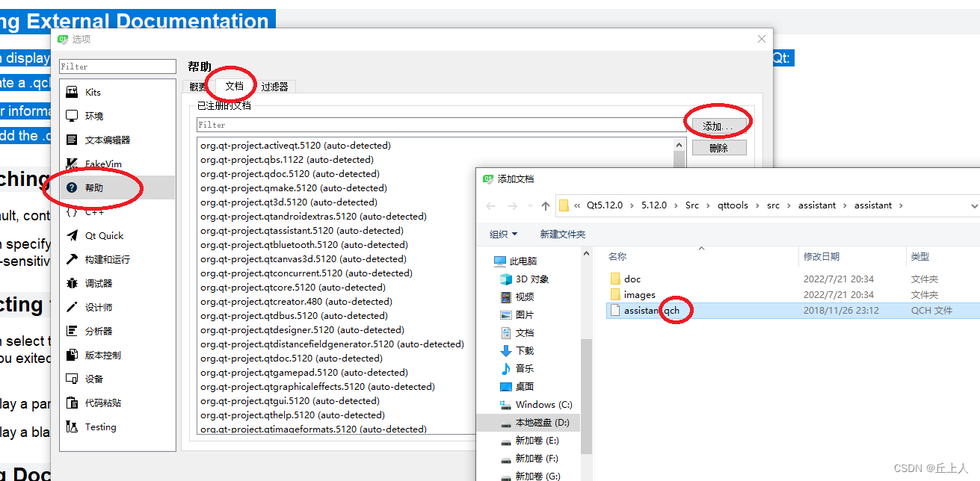The image size is (980, 481).
Task: Click the 添加... button
Action: click(x=719, y=126)
